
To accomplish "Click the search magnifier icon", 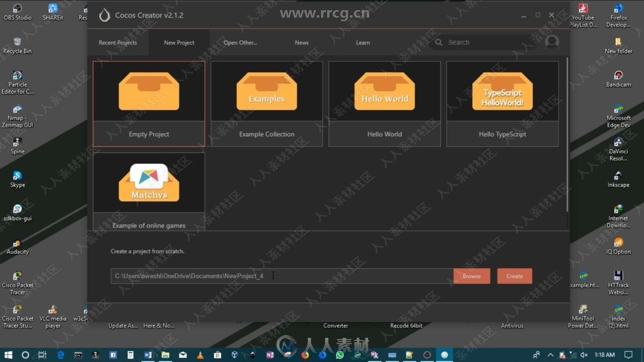I will 439,42.
